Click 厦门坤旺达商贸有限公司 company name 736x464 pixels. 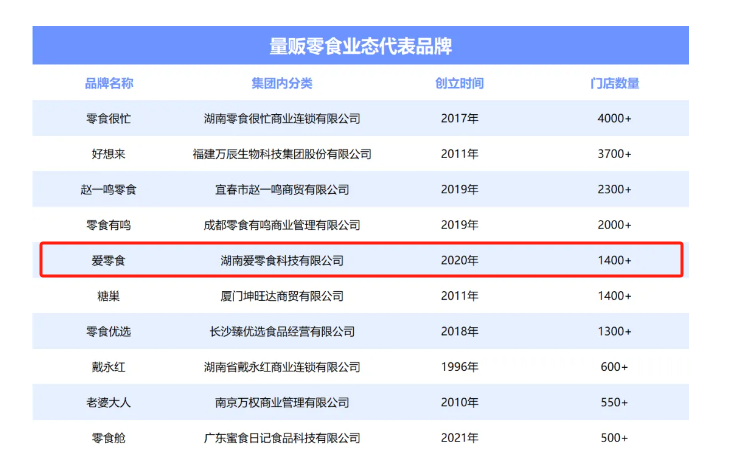click(281, 296)
